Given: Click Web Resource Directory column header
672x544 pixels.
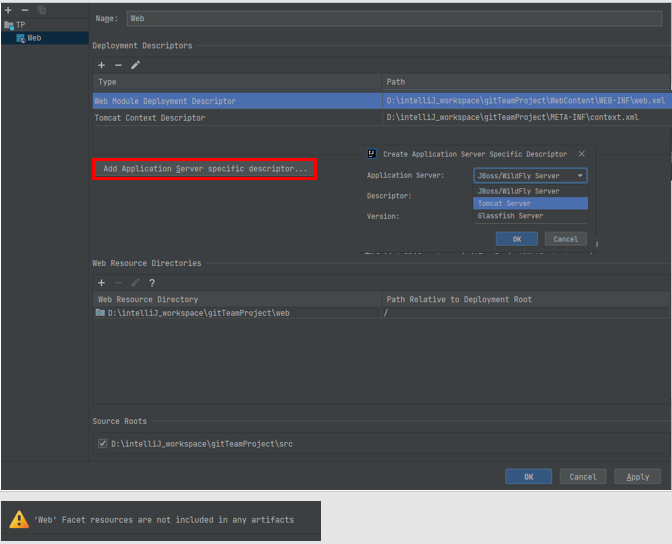Looking at the screenshot, I should [x=237, y=299].
